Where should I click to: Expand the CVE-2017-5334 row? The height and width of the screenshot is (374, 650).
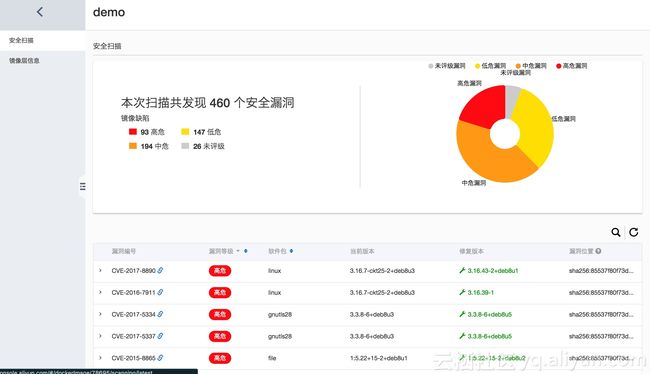coord(100,314)
